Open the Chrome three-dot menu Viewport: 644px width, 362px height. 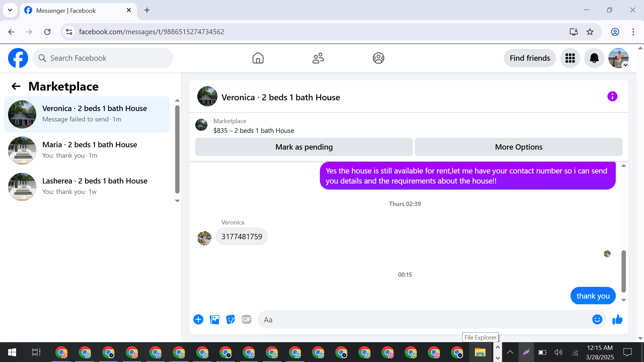pyautogui.click(x=633, y=32)
